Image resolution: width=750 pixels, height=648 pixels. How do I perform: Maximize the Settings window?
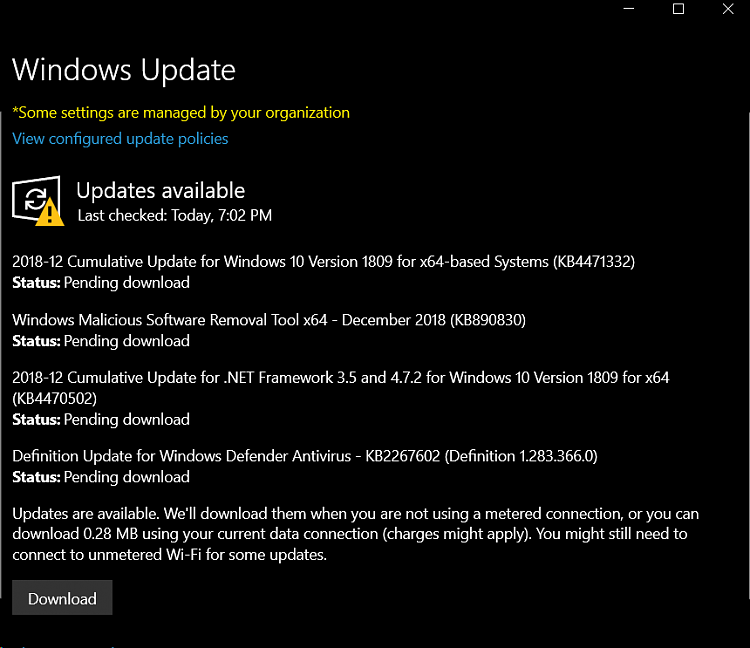tap(678, 9)
